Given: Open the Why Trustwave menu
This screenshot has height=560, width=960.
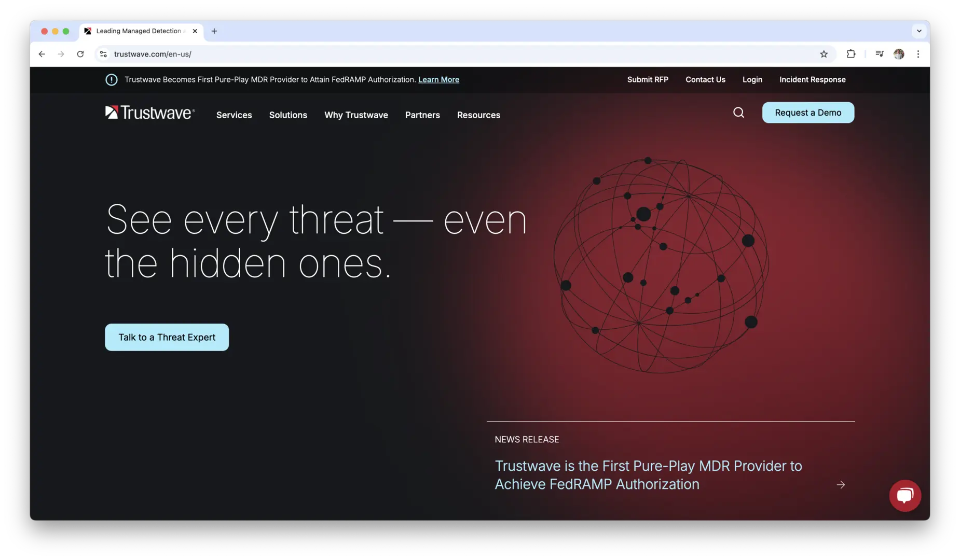Looking at the screenshot, I should pyautogui.click(x=356, y=115).
